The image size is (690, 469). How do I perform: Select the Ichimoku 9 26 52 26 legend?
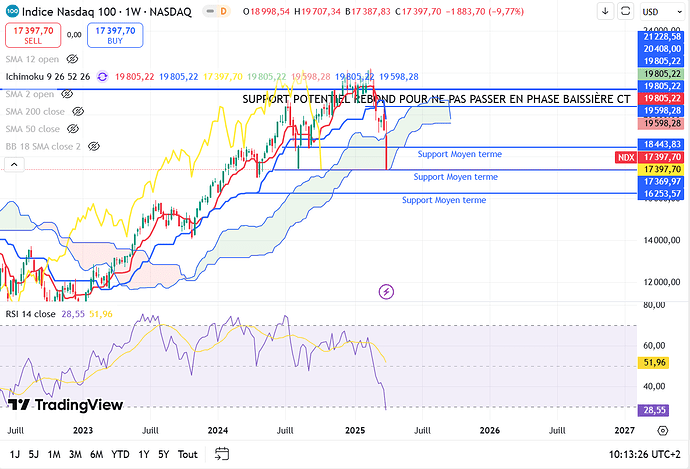click(x=48, y=77)
